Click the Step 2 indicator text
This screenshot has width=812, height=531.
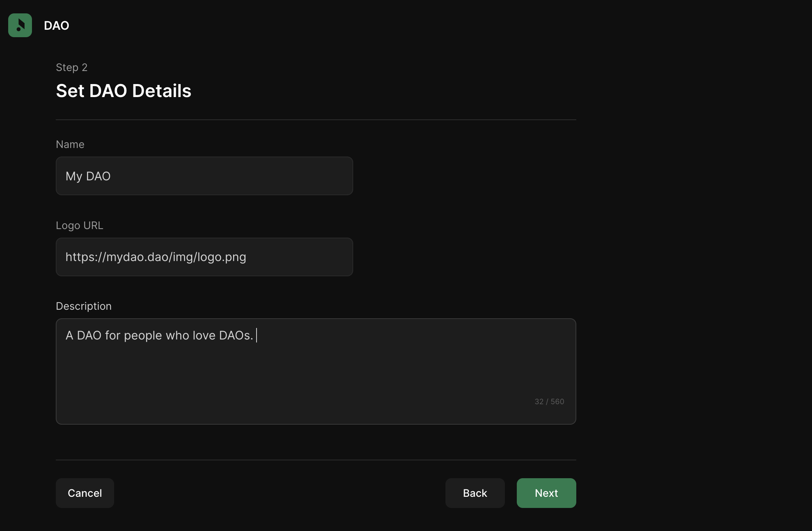point(72,67)
